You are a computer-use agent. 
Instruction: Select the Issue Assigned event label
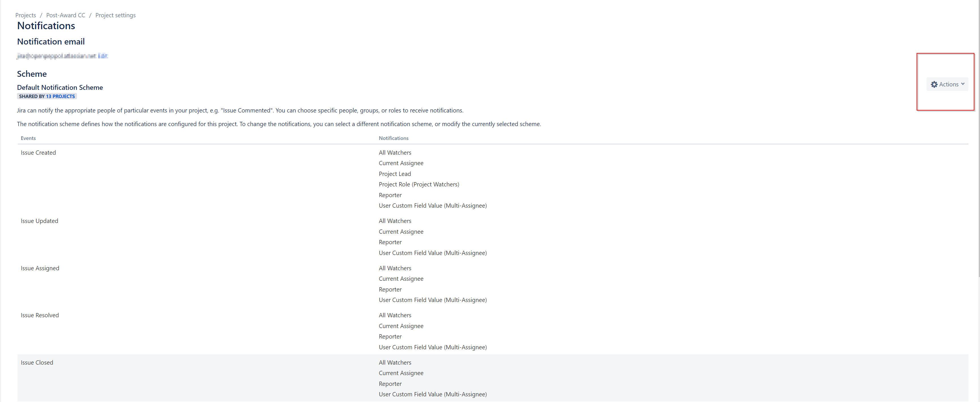click(x=40, y=268)
